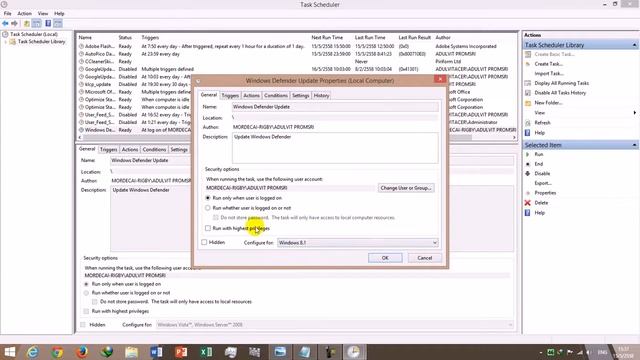
Task: Launch Google Chrome from the taskbar
Action: click(x=57, y=352)
